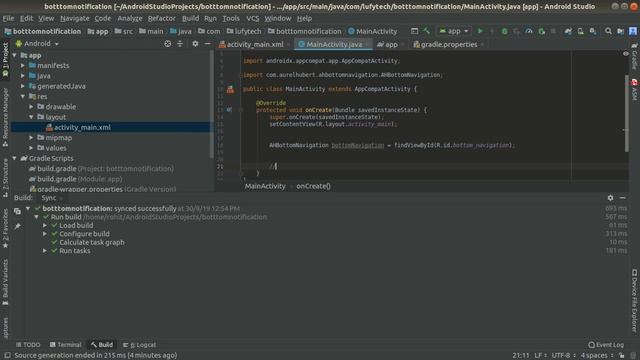Click the collapse all icon in Project panel
640x360 pixels.
(180, 44)
